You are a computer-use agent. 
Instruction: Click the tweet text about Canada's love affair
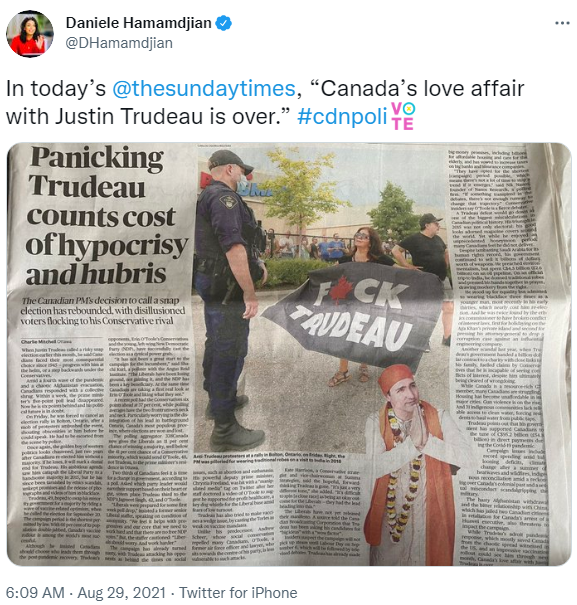pos(265,102)
